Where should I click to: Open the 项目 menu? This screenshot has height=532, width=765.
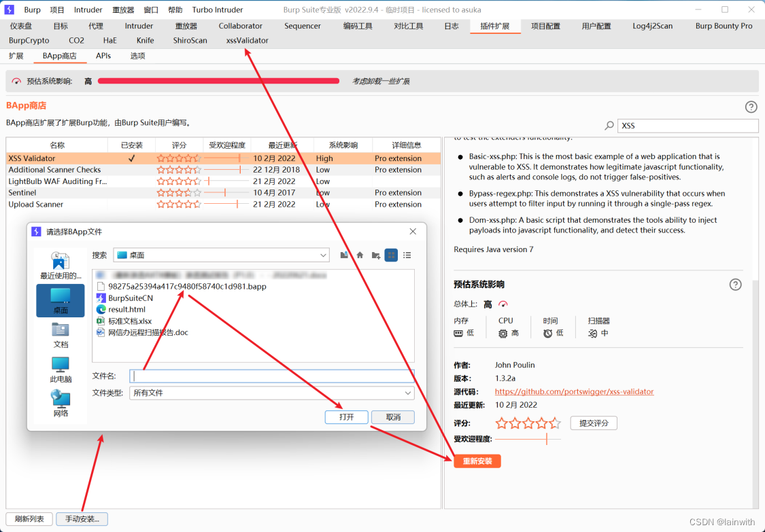[x=57, y=10]
